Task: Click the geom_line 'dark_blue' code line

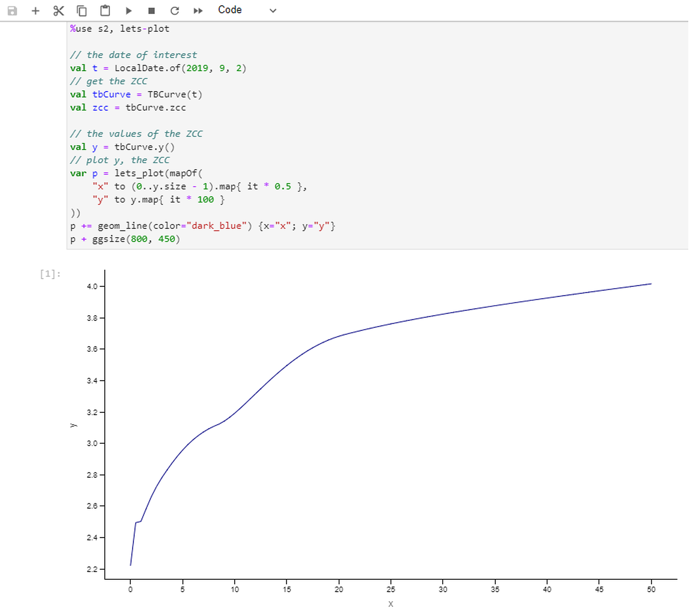Action: pyautogui.click(x=202, y=226)
